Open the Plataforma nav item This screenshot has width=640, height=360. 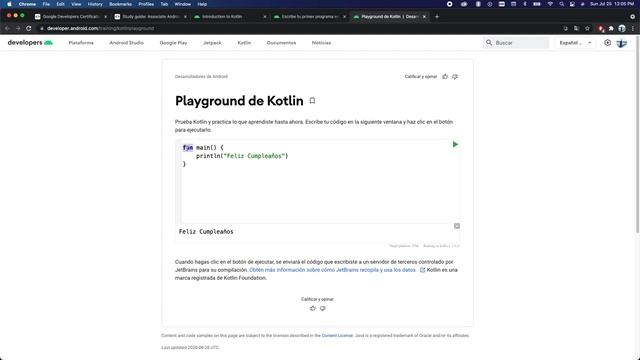pyautogui.click(x=81, y=42)
